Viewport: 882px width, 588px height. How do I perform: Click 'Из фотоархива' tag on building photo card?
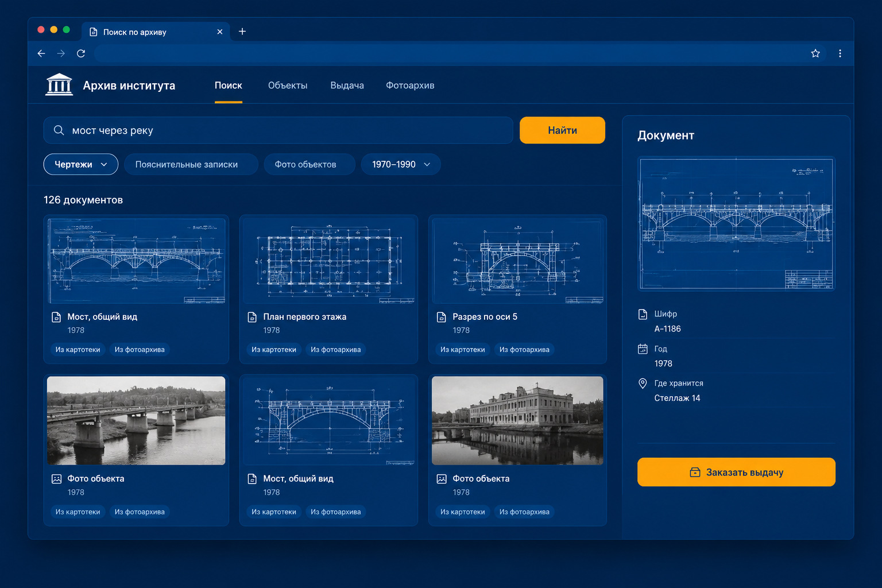(524, 512)
